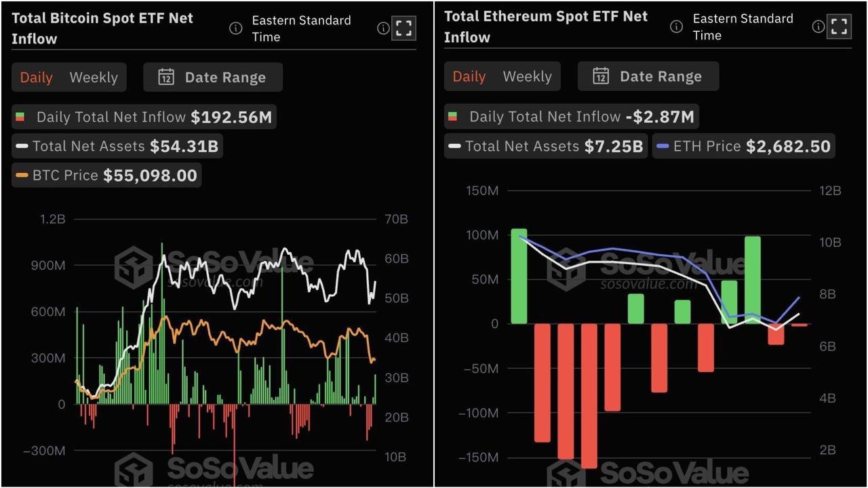Switch Ethereum chart to Weekly view

point(527,76)
